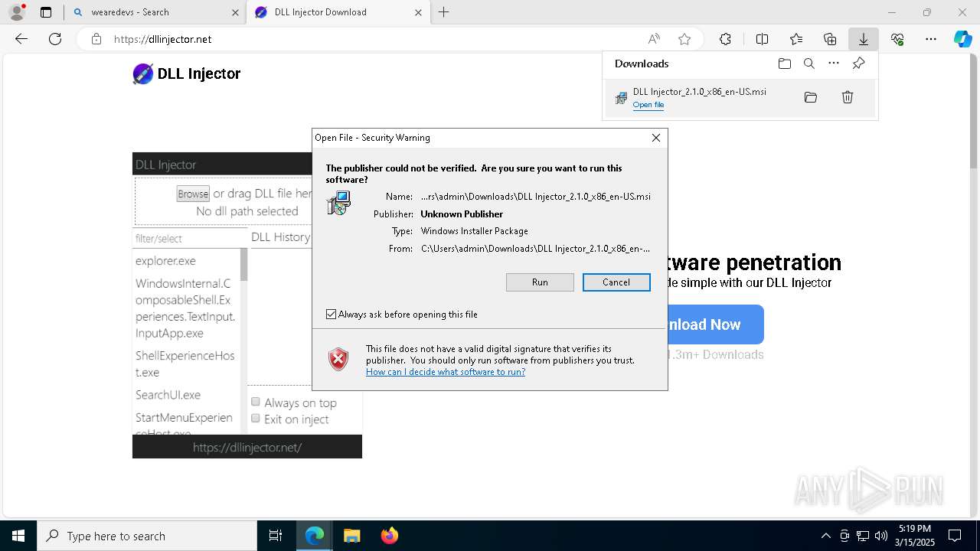Click the DLL Injector site logo
Viewport: 980px width, 551px height.
(x=187, y=73)
